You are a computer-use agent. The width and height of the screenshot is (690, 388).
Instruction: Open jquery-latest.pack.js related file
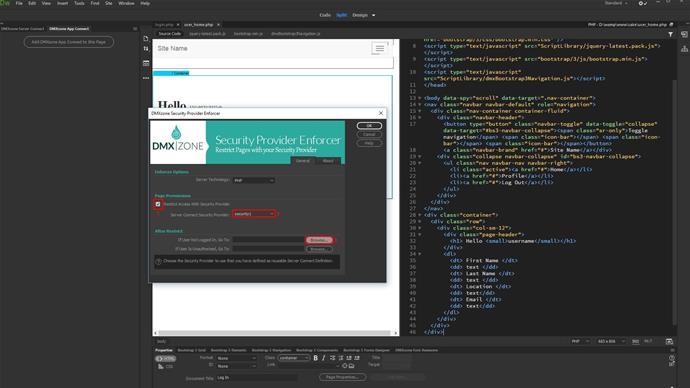point(207,33)
